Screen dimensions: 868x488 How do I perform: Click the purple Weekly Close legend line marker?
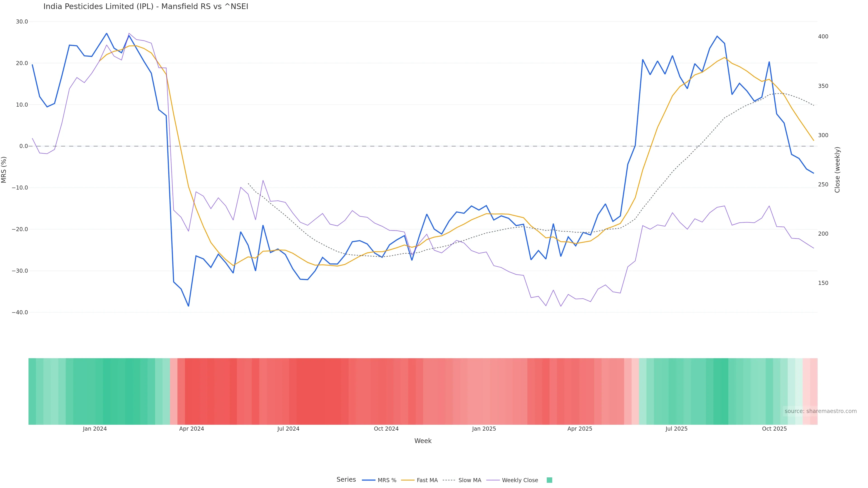(x=493, y=480)
